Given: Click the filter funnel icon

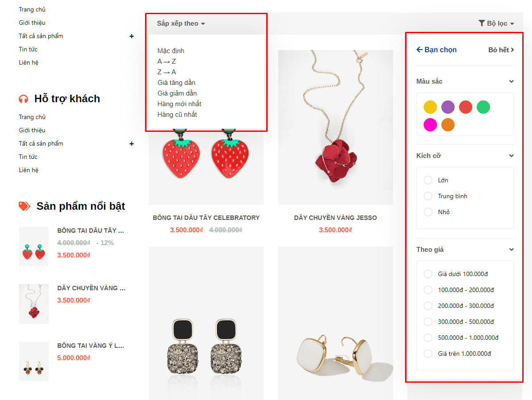Looking at the screenshot, I should 482,23.
